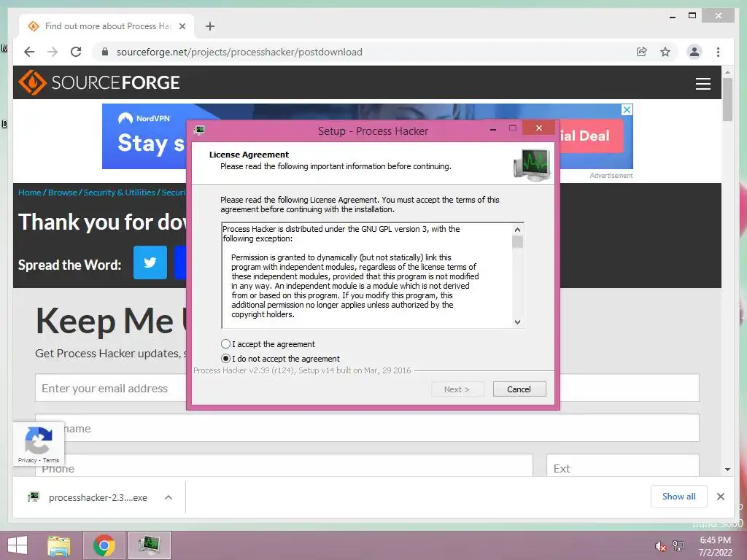
Task: Open the Windows Start button
Action: point(18,545)
